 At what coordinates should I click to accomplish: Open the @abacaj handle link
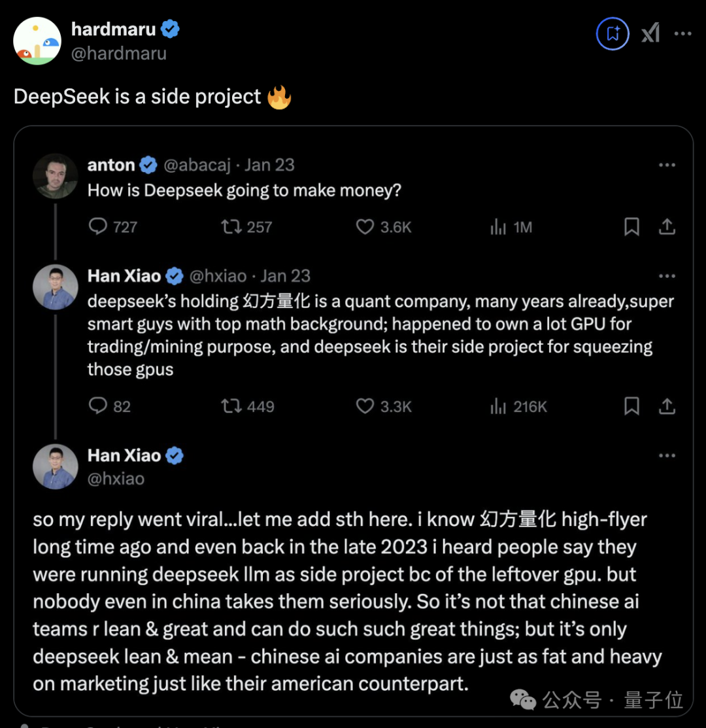(x=197, y=165)
